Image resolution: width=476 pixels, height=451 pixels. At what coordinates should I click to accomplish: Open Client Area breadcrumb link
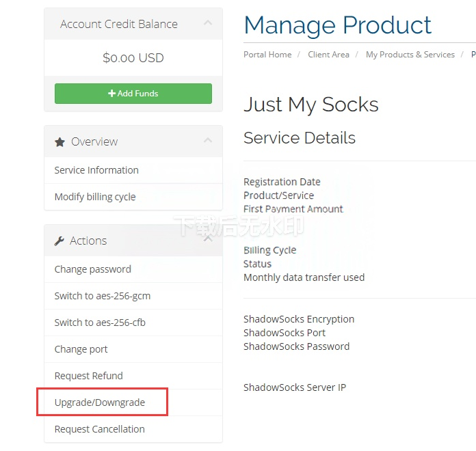(328, 55)
